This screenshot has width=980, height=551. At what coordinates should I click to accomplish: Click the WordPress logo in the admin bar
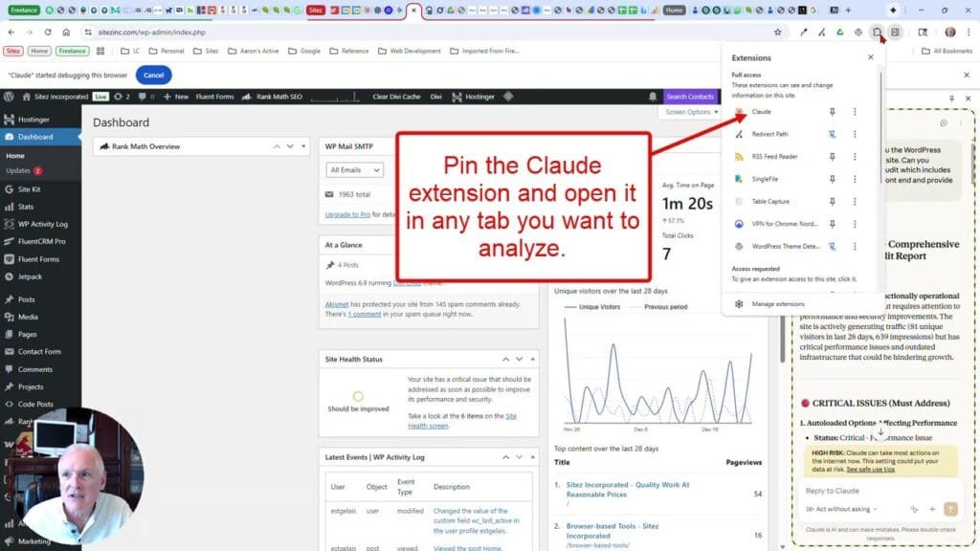8,97
